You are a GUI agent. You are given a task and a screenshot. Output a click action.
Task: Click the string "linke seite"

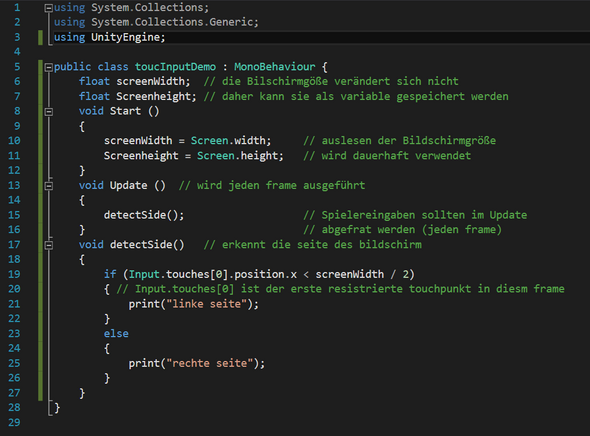tap(206, 304)
